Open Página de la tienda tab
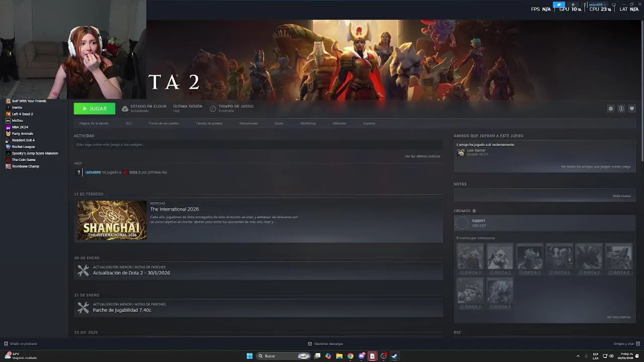 click(x=94, y=123)
